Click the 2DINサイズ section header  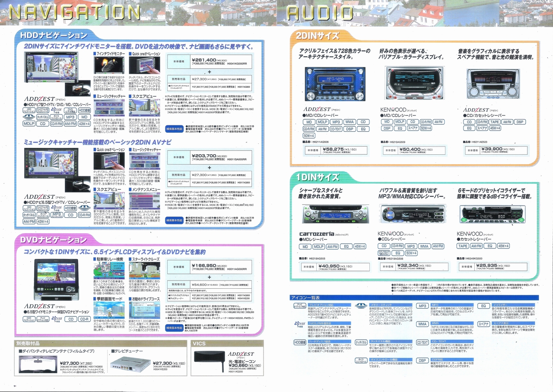pos(318,36)
